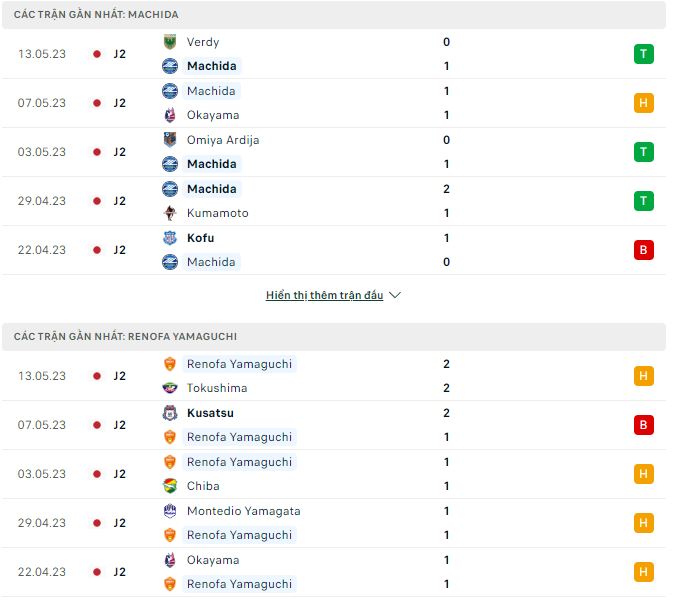Open the J2 league label on 29.04.23 Kumamoto row
Image resolution: width=674 pixels, height=600 pixels.
(x=119, y=201)
